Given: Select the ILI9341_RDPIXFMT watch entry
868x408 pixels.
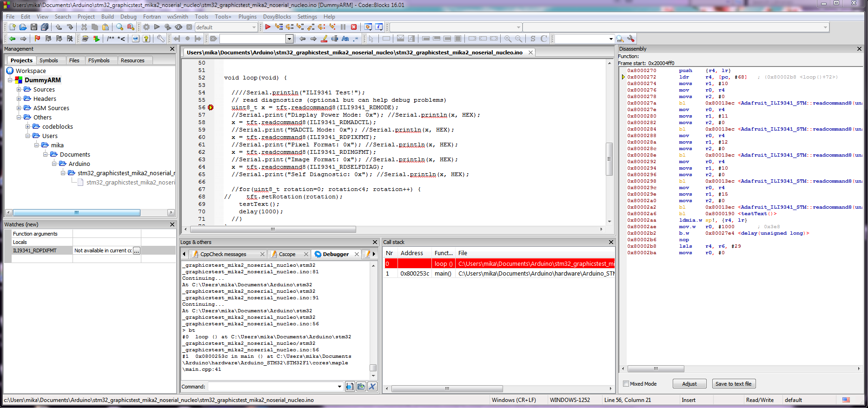Looking at the screenshot, I should pos(35,250).
